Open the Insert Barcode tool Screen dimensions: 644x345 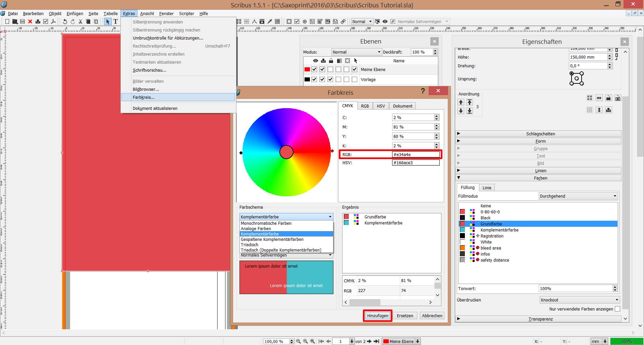pyautogui.click(x=278, y=21)
